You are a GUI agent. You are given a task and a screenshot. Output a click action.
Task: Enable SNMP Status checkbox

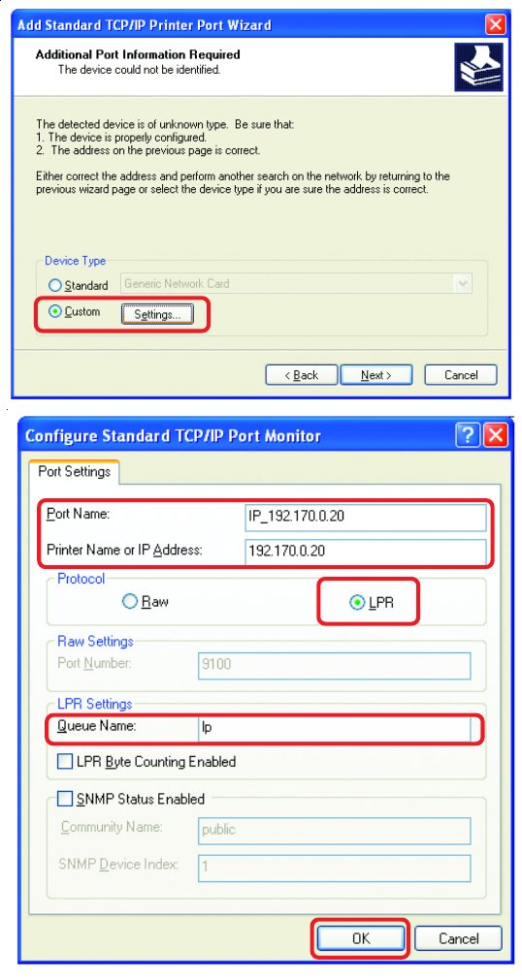point(64,799)
